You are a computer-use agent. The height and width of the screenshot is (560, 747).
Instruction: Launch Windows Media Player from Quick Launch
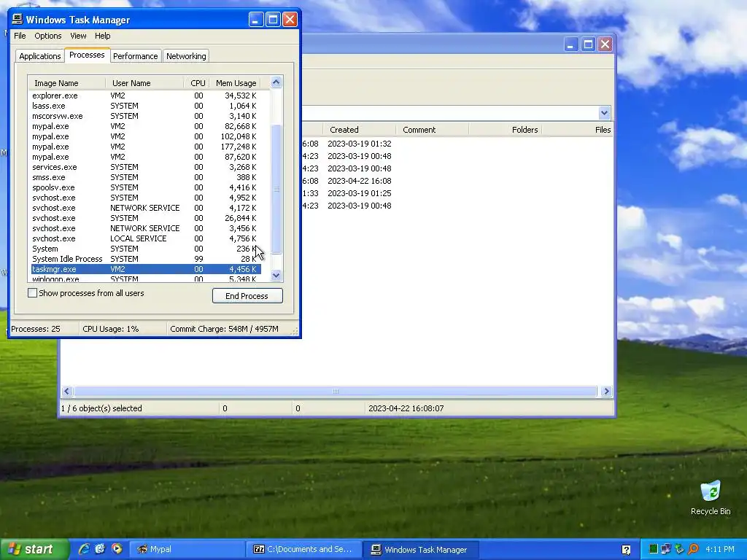point(117,549)
